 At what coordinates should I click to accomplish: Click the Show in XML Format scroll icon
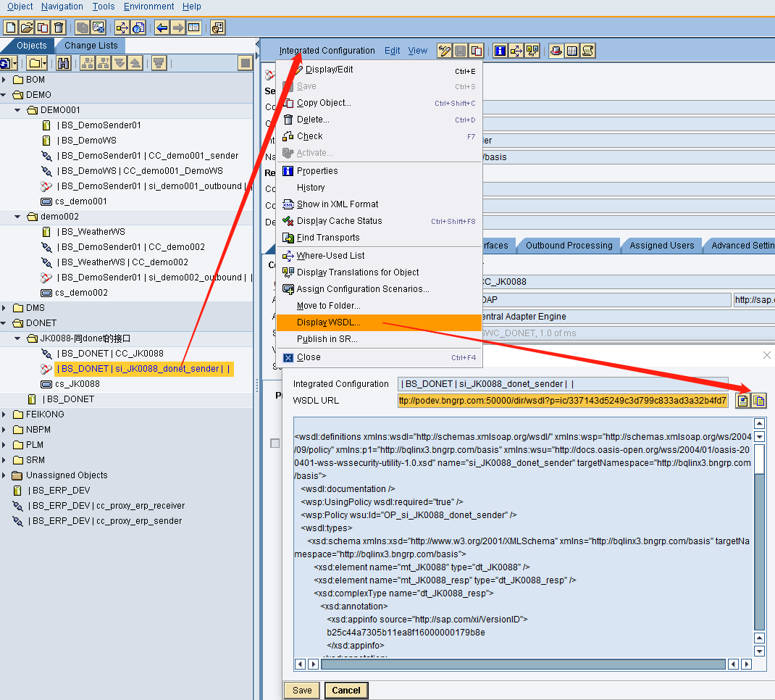(x=588, y=51)
